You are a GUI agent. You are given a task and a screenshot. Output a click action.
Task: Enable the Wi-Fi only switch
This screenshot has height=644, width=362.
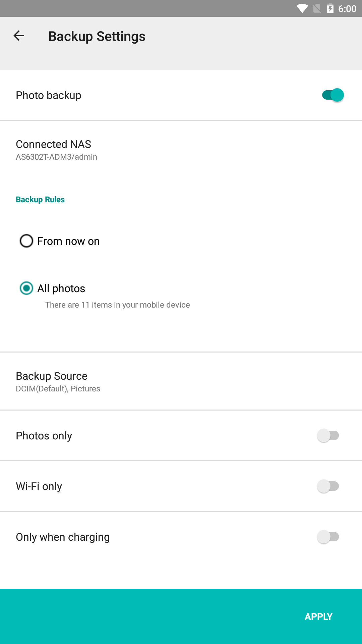328,486
